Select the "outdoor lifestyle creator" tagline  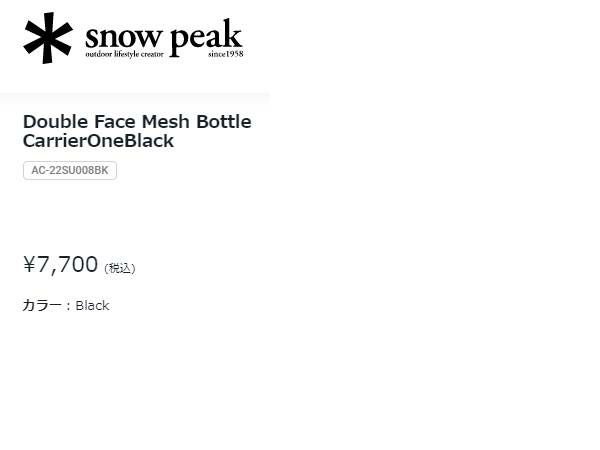pos(124,53)
